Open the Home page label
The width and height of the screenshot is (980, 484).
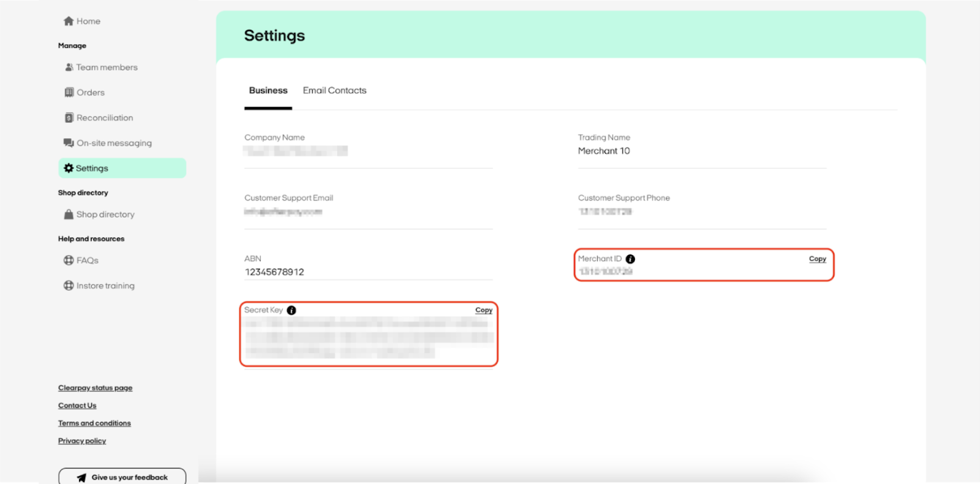tap(88, 21)
